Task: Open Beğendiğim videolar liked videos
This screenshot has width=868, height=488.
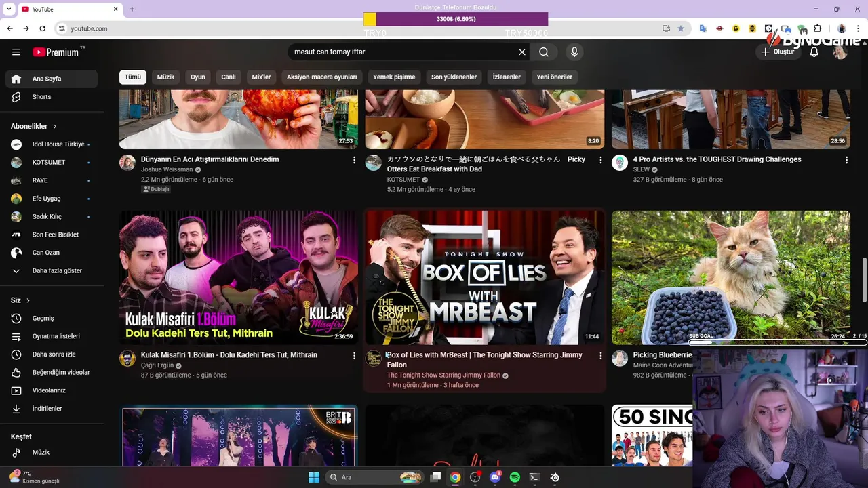Action: click(52, 373)
